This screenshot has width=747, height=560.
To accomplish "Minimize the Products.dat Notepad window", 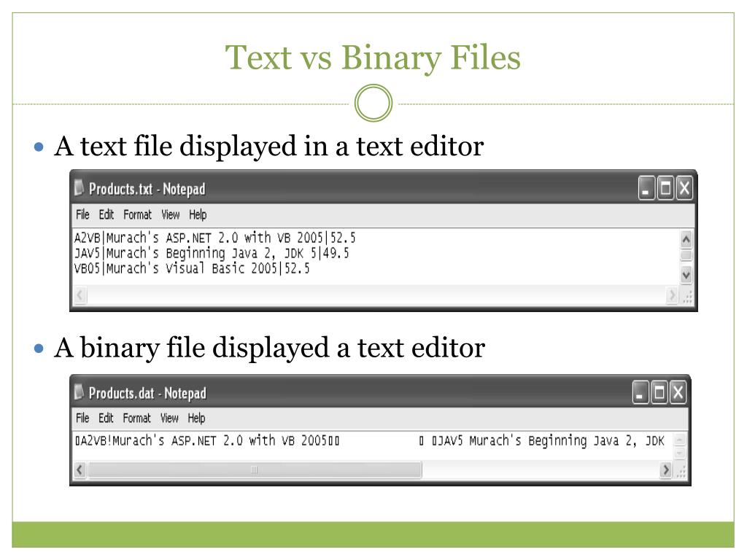I will click(x=640, y=392).
